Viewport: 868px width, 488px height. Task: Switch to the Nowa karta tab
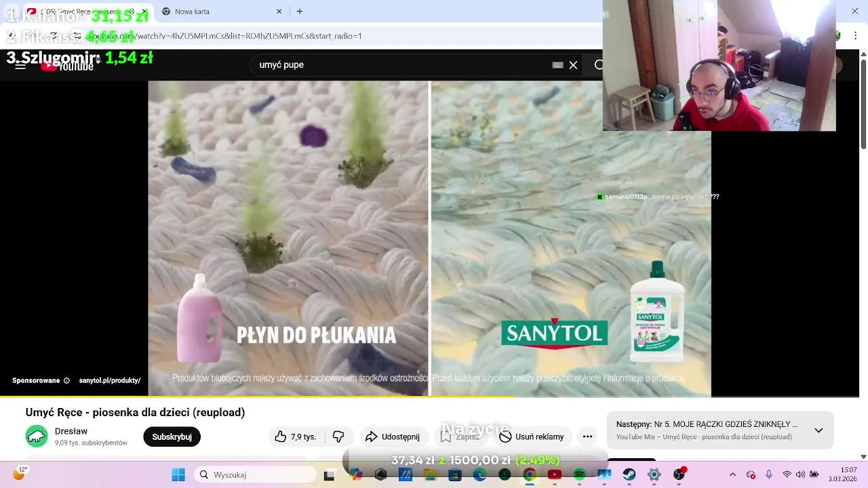(220, 12)
